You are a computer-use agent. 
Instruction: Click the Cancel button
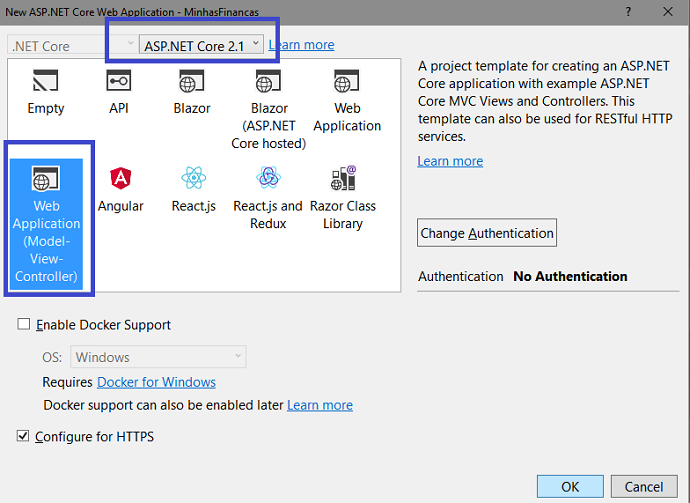(644, 487)
